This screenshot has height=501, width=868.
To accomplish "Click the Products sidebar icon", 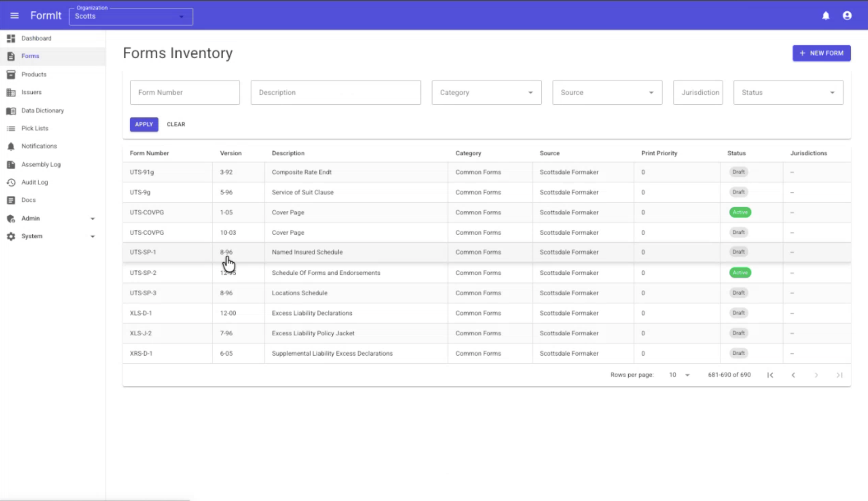I will [11, 75].
